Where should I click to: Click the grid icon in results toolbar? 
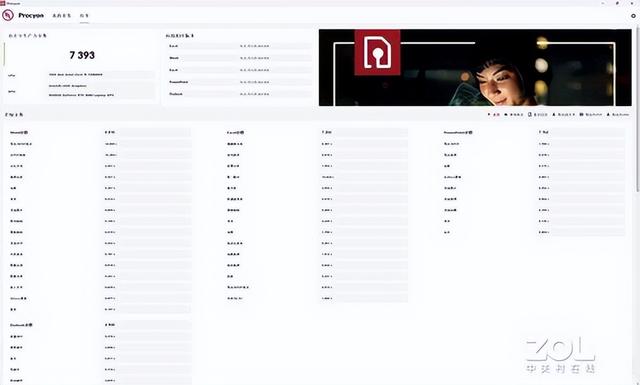coord(581,115)
